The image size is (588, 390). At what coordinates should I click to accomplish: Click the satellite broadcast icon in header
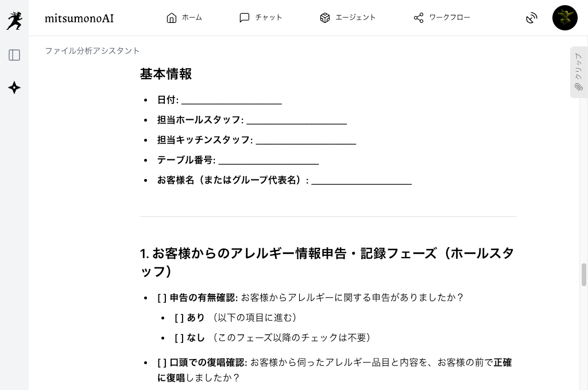click(x=532, y=18)
